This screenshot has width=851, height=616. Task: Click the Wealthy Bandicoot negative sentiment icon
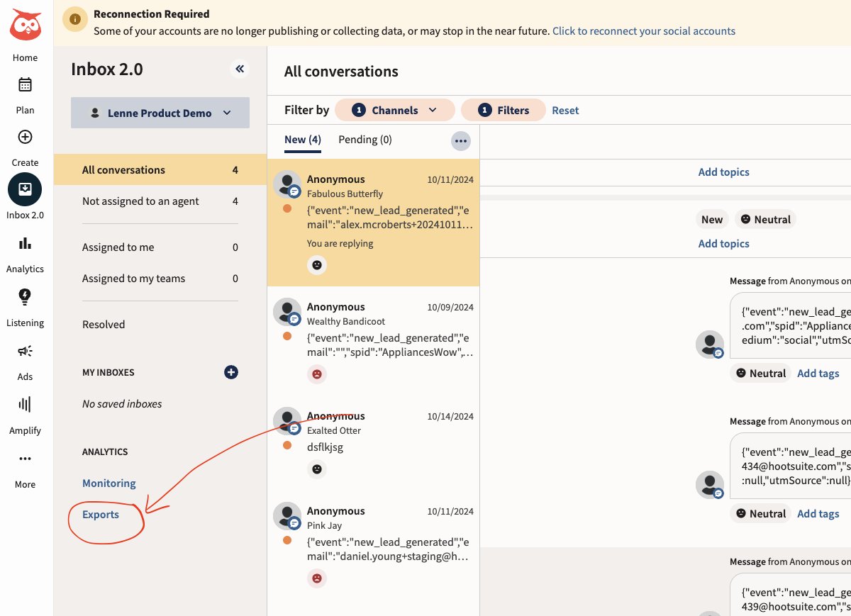point(317,374)
